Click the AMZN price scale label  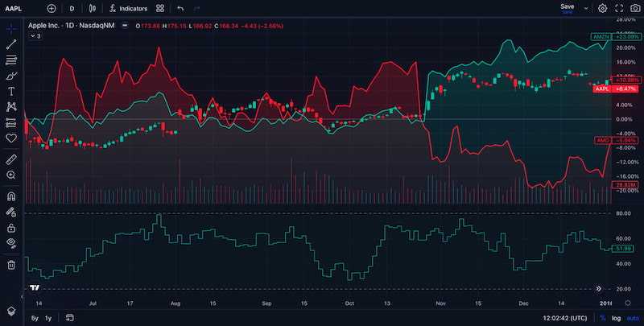[x=601, y=36]
